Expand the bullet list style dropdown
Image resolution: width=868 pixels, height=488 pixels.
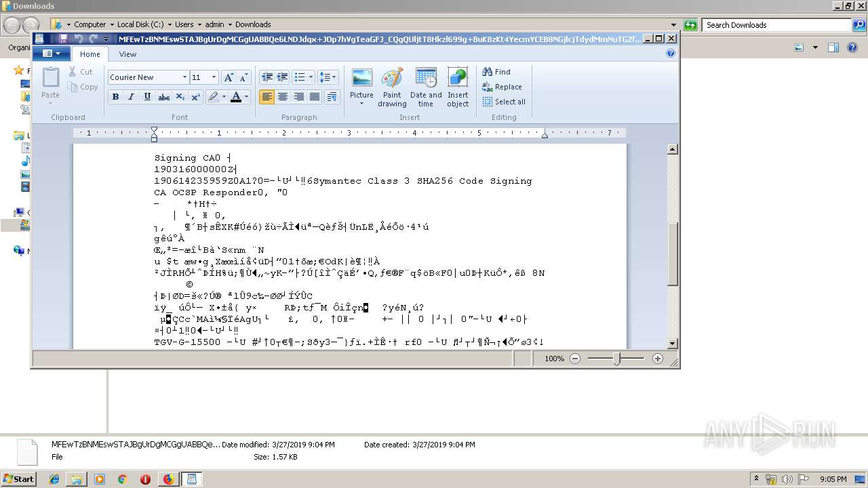point(311,77)
